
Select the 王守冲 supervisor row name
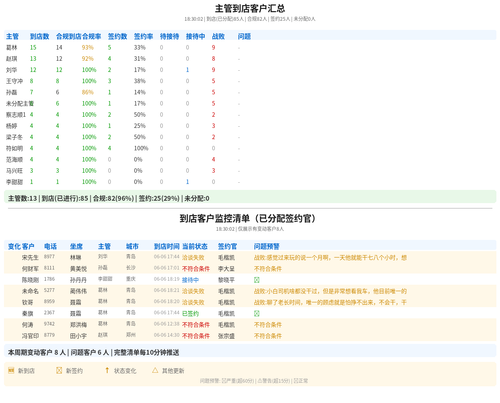point(14,81)
